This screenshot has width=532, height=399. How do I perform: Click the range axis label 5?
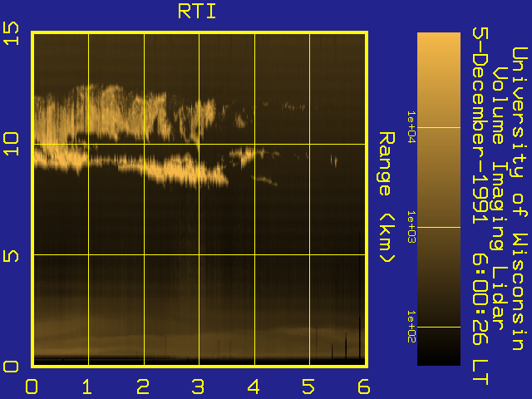click(11, 256)
